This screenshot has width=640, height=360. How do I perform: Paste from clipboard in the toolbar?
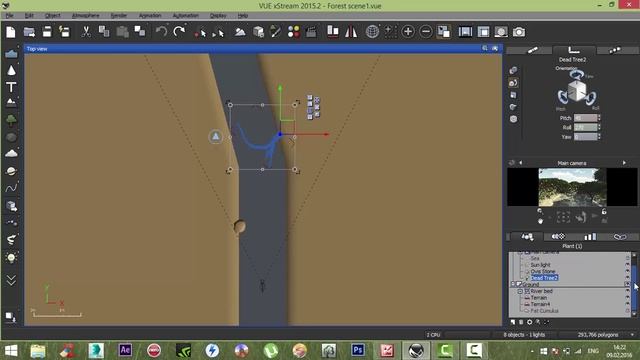[122, 32]
